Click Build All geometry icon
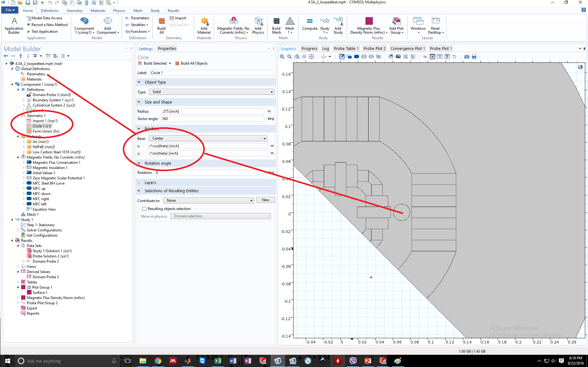The height and width of the screenshot is (367, 588). 161,25
